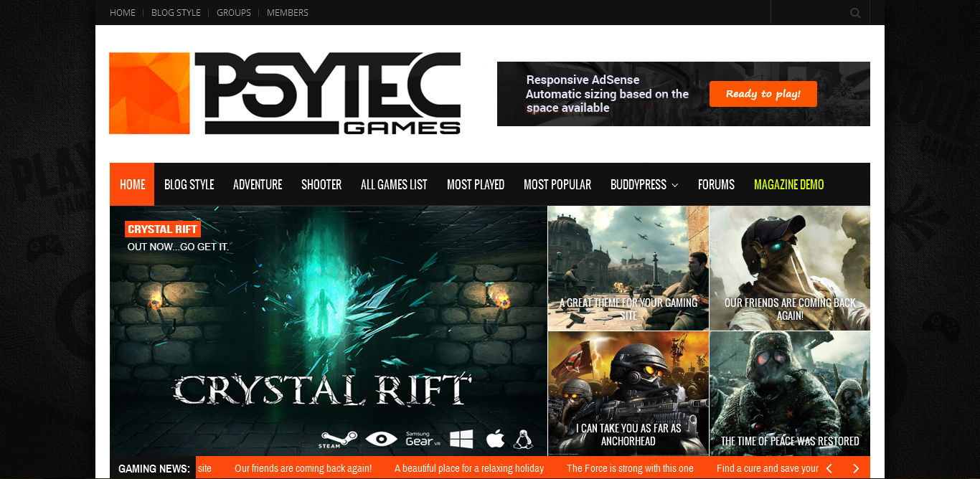
Task: Click ticker item 'A beautiful place for a relaxing holiday'
Action: coord(469,468)
